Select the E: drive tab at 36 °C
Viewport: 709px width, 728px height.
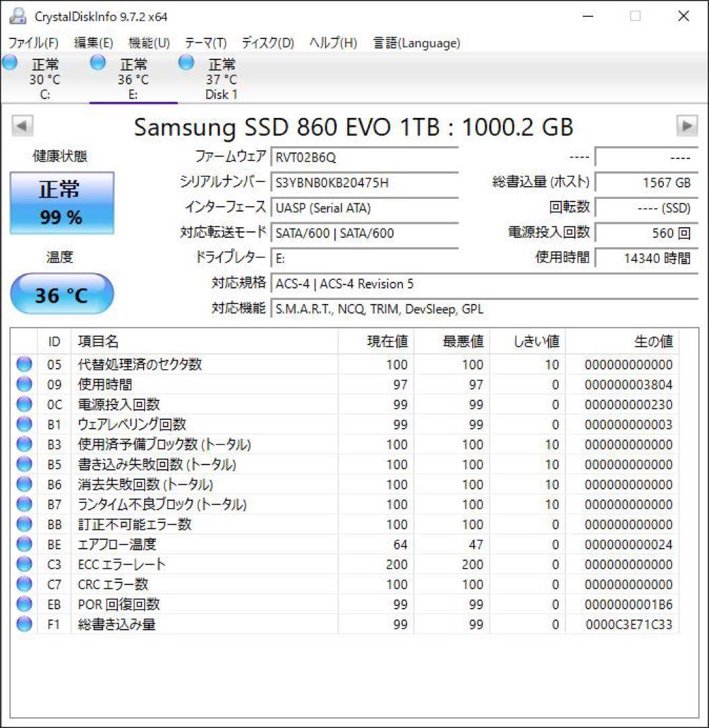coord(133,78)
